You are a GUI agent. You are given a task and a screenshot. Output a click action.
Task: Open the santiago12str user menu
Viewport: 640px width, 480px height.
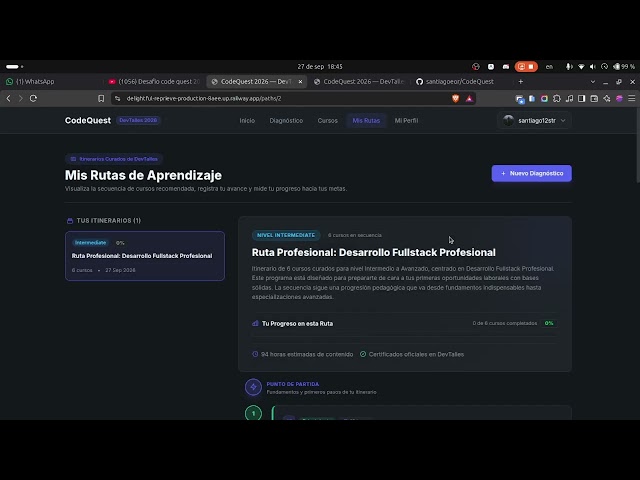pos(535,120)
